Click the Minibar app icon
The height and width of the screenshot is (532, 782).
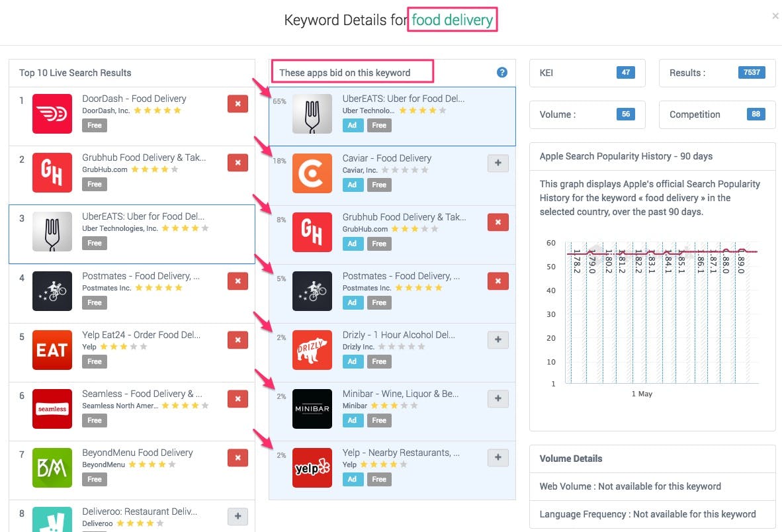[312, 408]
